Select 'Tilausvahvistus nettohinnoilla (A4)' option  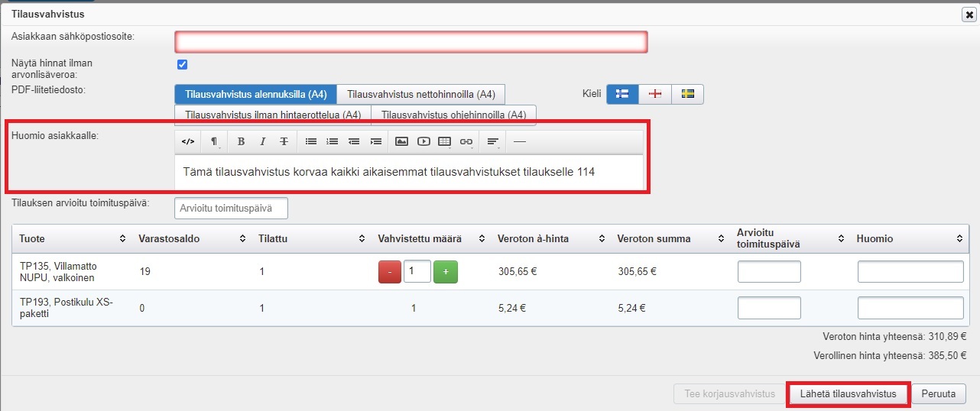pos(420,95)
